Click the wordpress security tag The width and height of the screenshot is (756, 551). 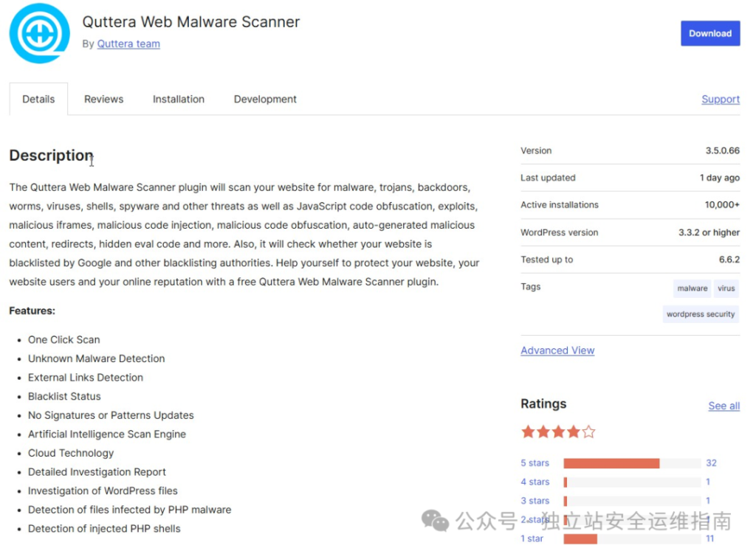click(701, 314)
